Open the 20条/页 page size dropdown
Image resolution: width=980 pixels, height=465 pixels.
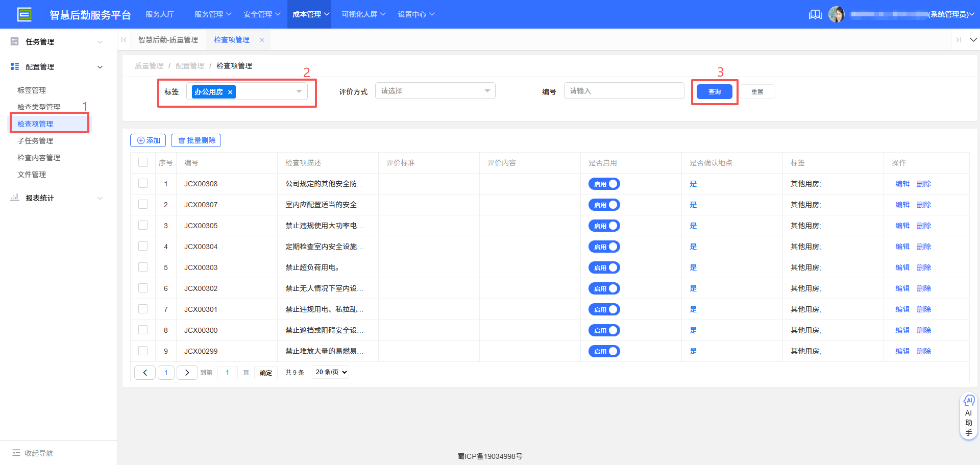coord(330,372)
